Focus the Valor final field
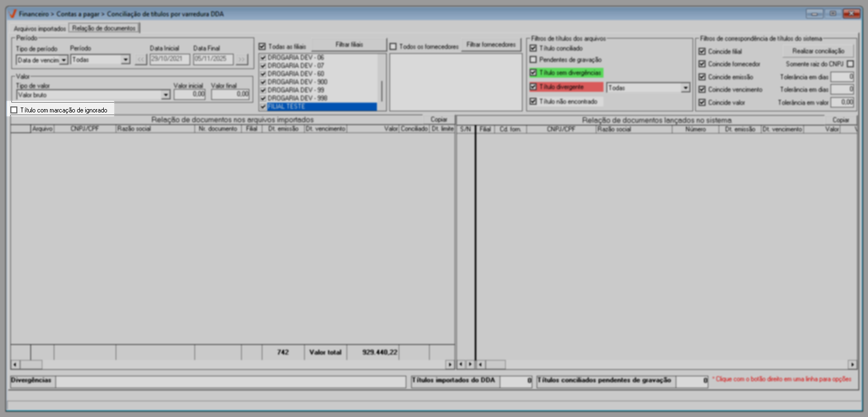The width and height of the screenshot is (868, 417). (x=230, y=94)
